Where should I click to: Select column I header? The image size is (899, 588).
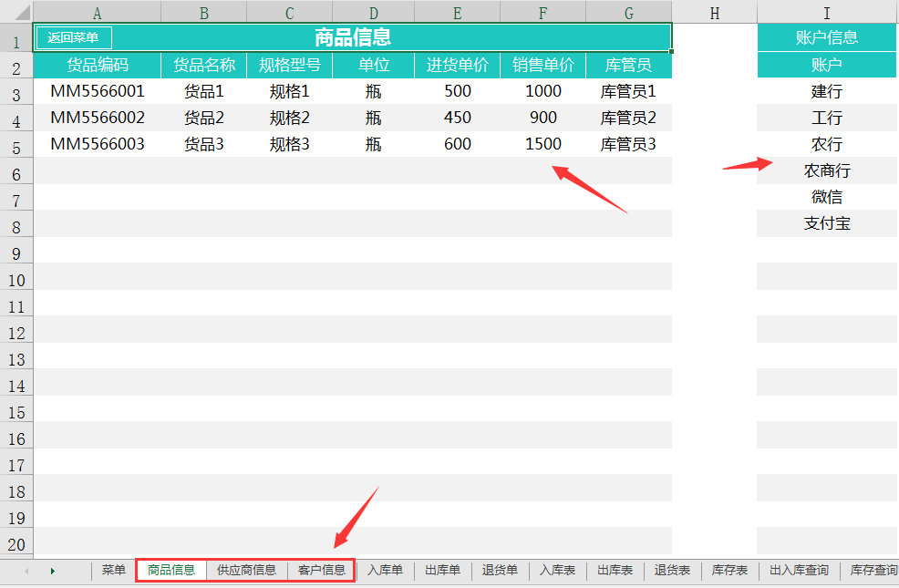(x=827, y=13)
